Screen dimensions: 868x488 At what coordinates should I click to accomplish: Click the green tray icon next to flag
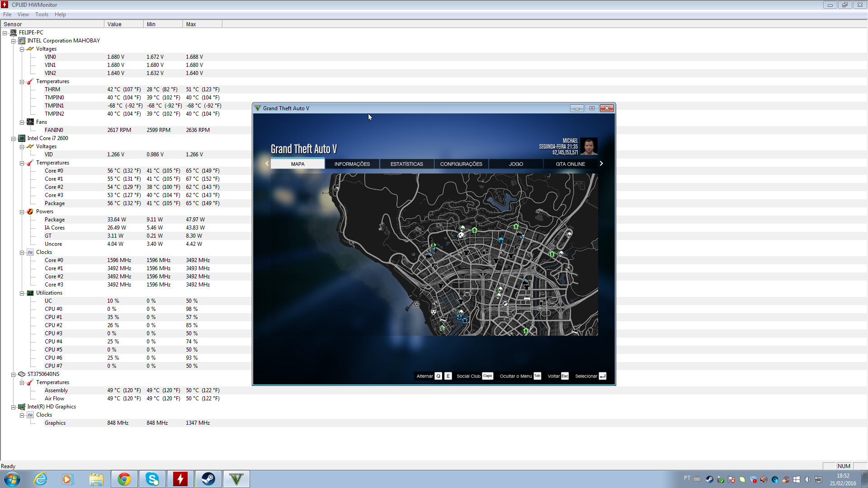coord(742,479)
